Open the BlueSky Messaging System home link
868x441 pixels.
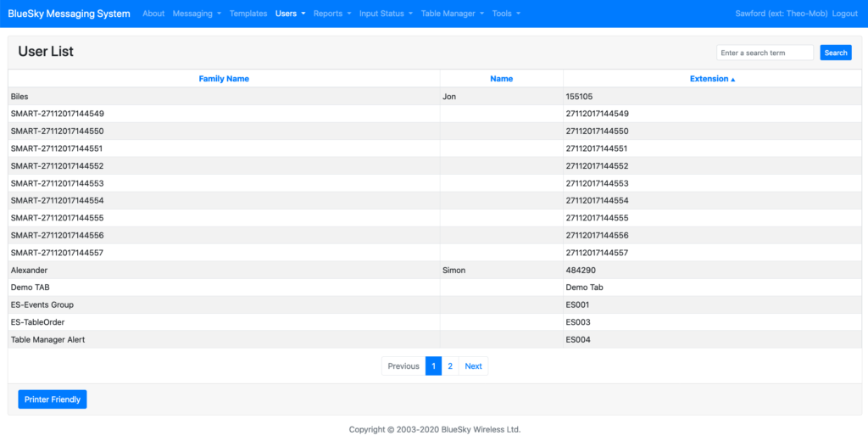pyautogui.click(x=70, y=14)
